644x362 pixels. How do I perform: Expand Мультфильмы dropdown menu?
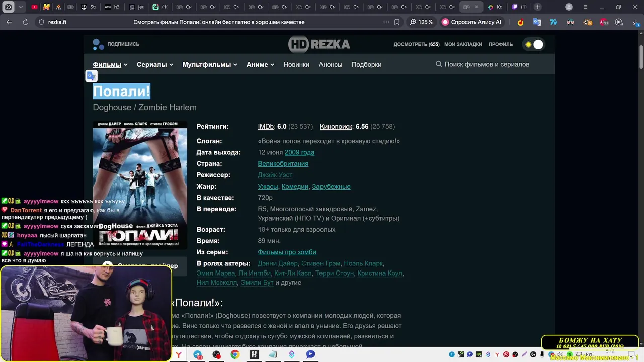(210, 64)
